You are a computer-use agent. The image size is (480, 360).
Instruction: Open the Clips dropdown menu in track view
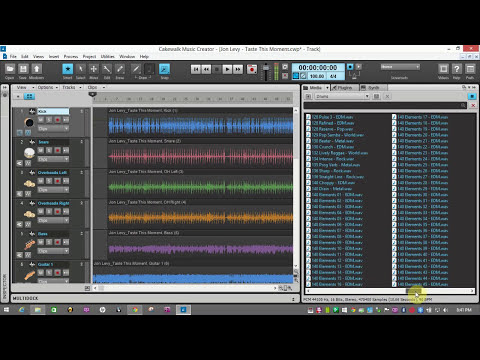tap(96, 87)
